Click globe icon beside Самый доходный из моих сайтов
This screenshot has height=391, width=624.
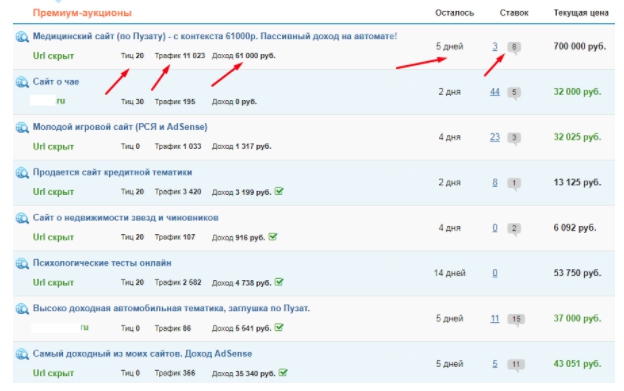pyautogui.click(x=22, y=354)
